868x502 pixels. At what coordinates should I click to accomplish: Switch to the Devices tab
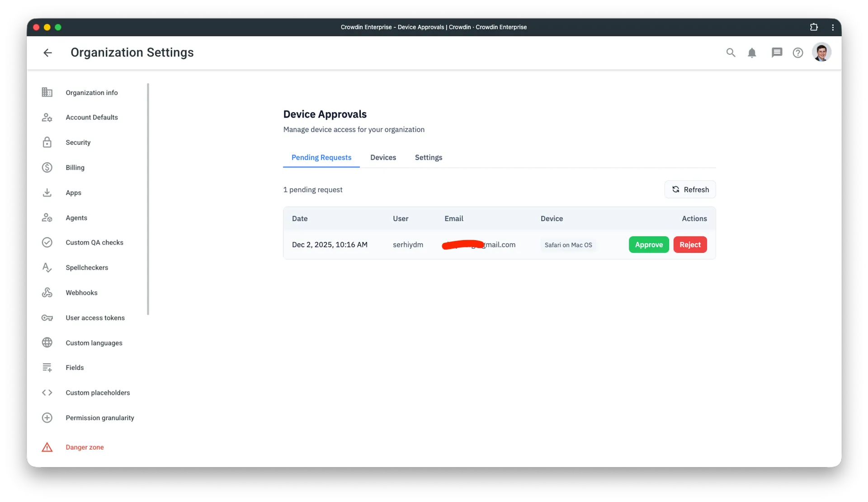[383, 157]
